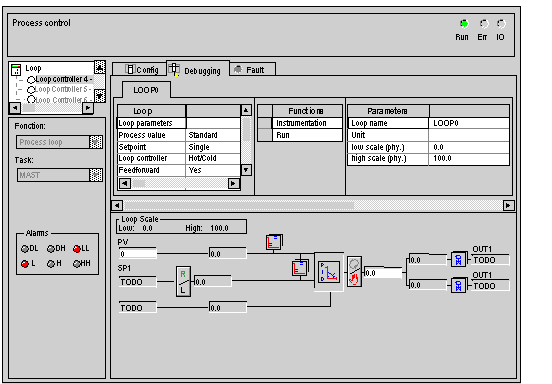Click the Hot/Cold output stage icon

pos(354,271)
